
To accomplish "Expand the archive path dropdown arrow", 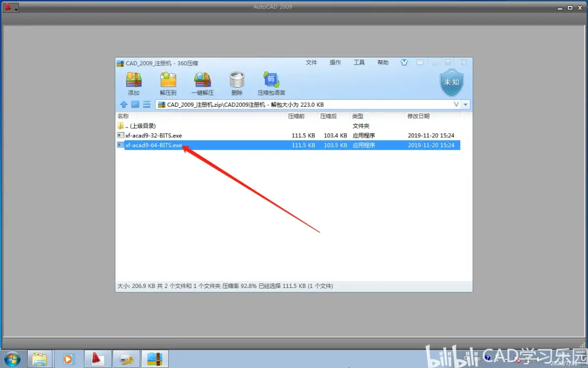I will click(x=465, y=104).
